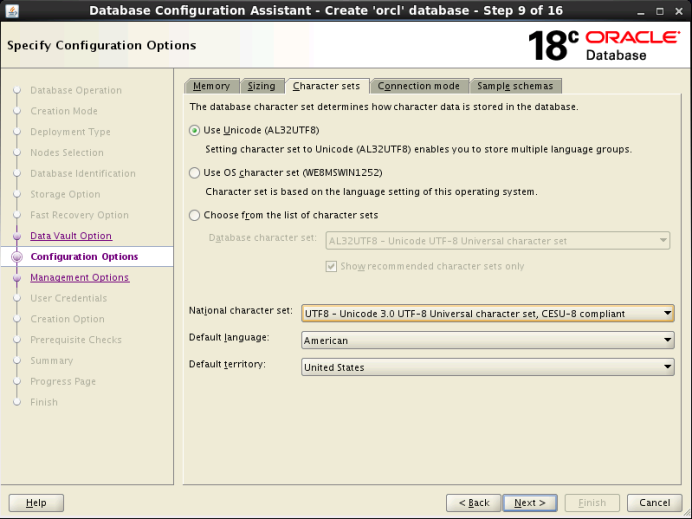Select Configuration Options step in sidebar
This screenshot has width=692, height=519.
[x=84, y=256]
